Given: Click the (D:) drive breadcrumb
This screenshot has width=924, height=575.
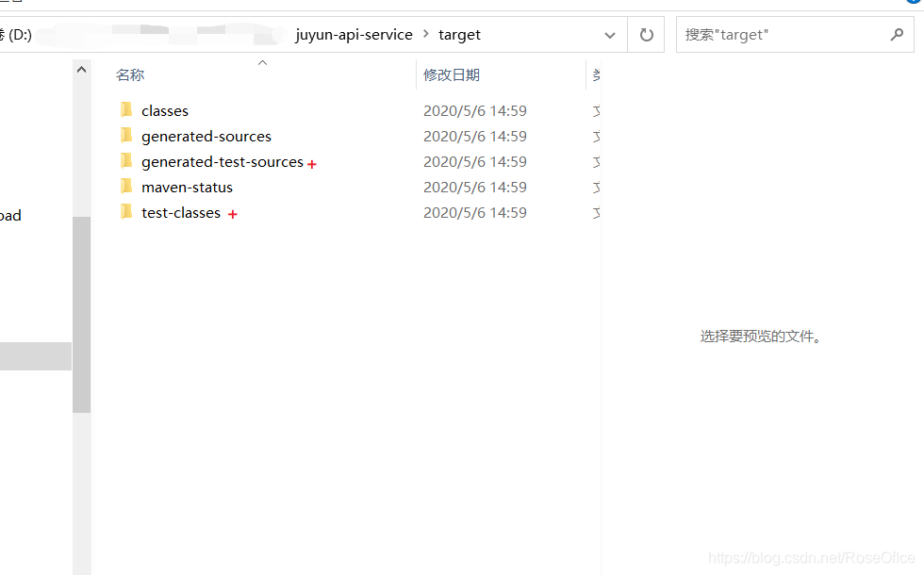Looking at the screenshot, I should (x=20, y=35).
